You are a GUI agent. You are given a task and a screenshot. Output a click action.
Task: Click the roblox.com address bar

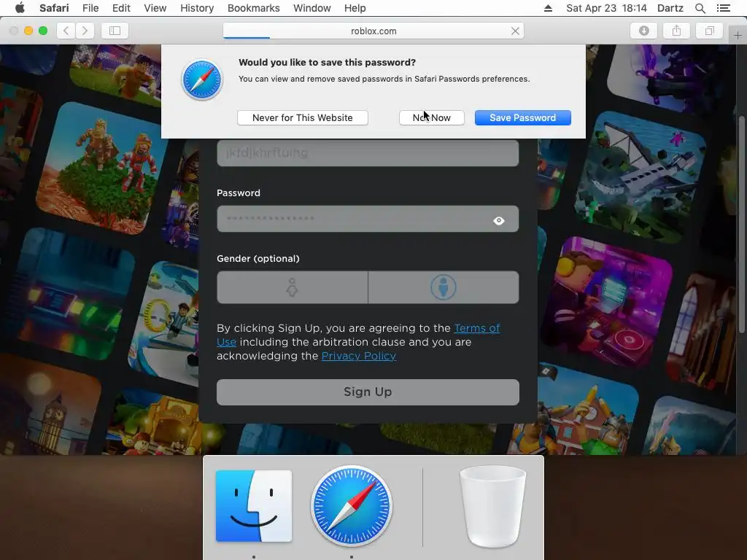373,31
